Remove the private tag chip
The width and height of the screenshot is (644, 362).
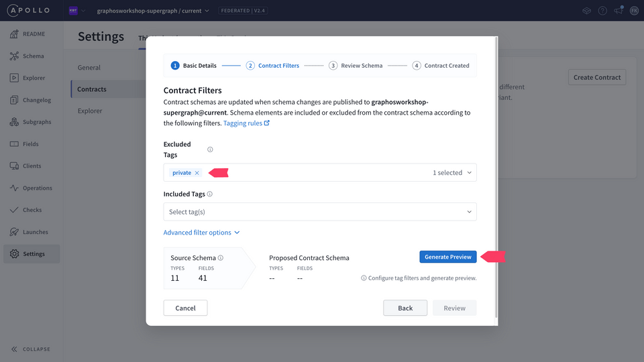click(197, 173)
